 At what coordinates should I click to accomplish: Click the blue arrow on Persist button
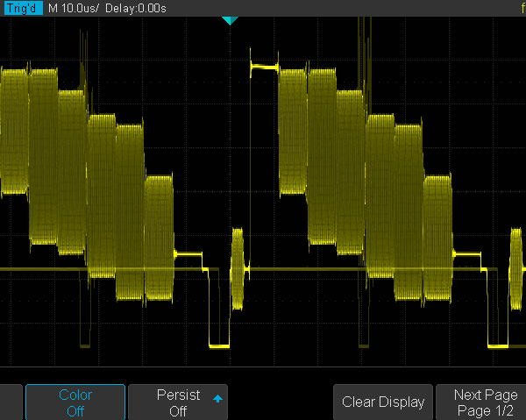click(217, 399)
